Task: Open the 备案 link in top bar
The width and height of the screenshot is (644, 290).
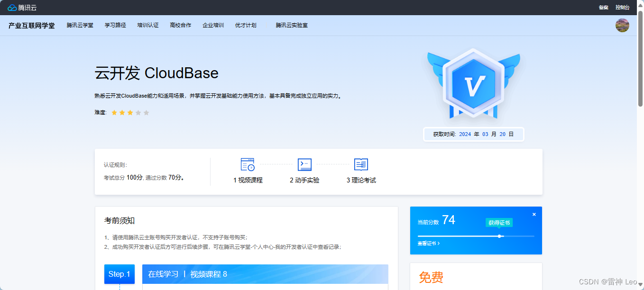Action: (x=603, y=7)
